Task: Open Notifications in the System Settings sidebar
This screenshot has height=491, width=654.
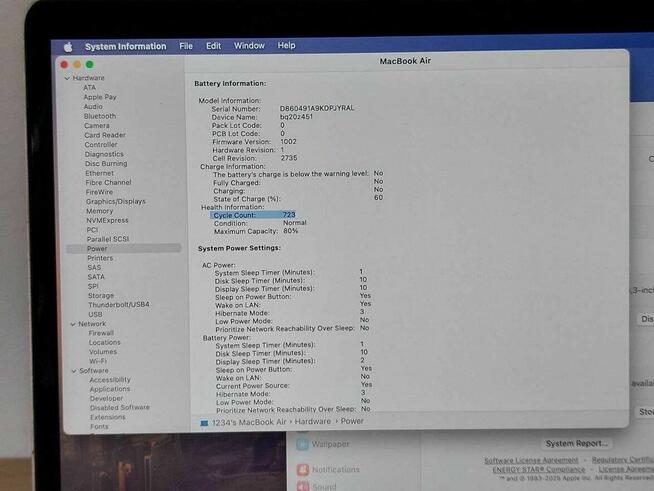Action: (328, 470)
